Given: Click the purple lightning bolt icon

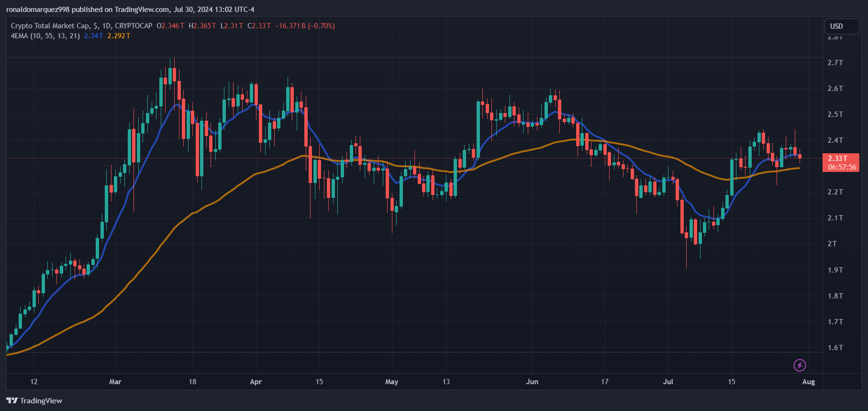Looking at the screenshot, I should click(800, 365).
